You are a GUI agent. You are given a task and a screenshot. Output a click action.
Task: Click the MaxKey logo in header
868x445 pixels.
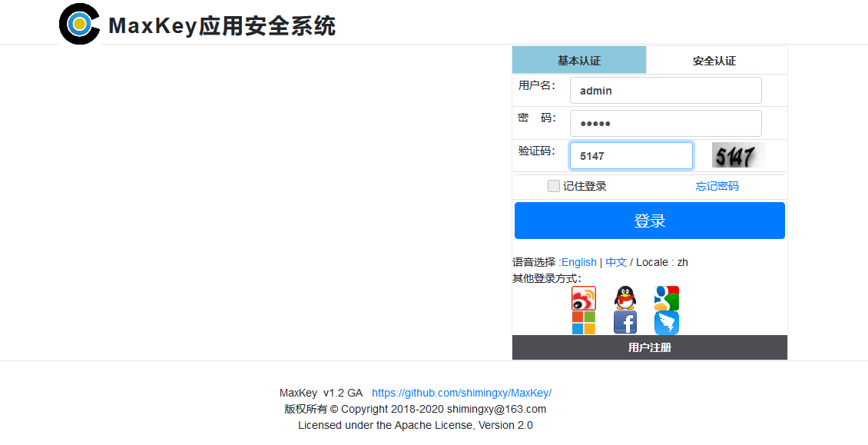(x=80, y=24)
